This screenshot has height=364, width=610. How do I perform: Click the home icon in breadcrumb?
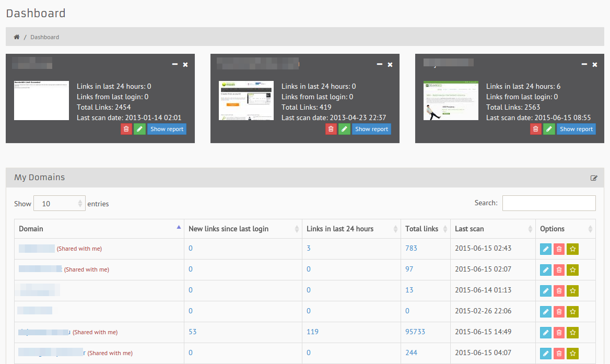tap(17, 37)
